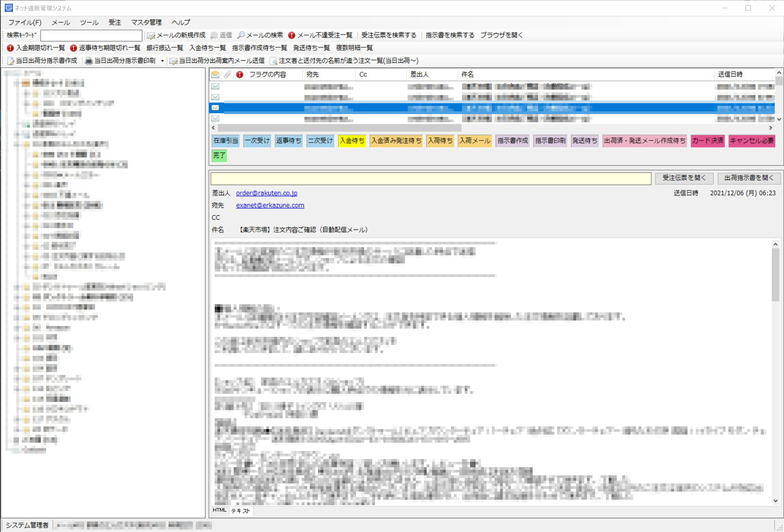
Task: Open the マスタ管理 menu
Action: [x=146, y=22]
